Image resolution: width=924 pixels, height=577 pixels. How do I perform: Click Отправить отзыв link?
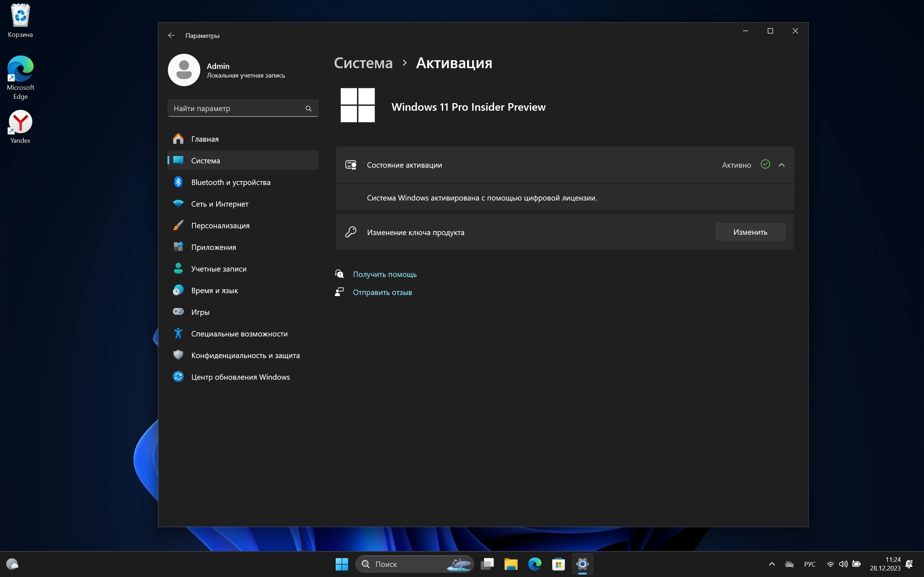click(x=382, y=292)
